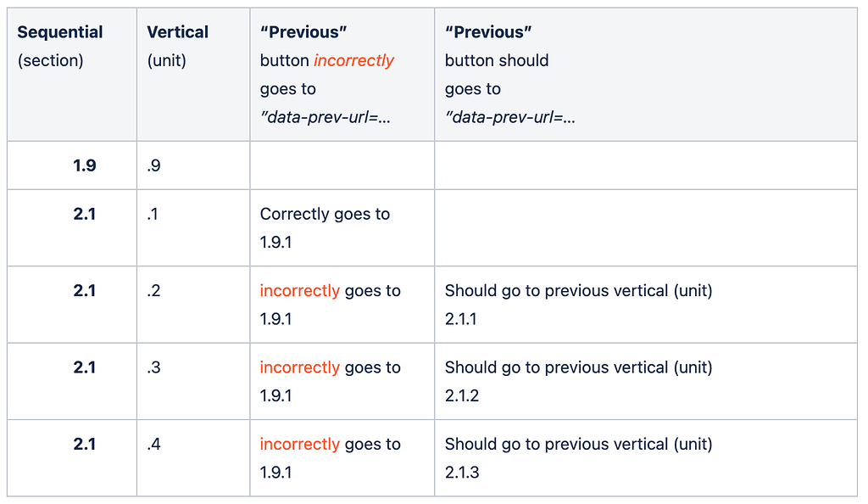Click the Vertical (unit) column header
The height and width of the screenshot is (504, 868).
(x=177, y=46)
